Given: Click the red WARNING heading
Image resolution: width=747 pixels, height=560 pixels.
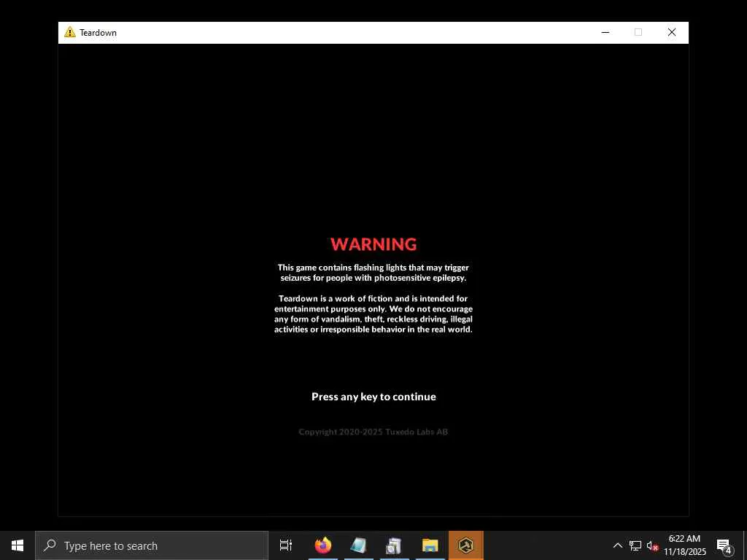Looking at the screenshot, I should pyautogui.click(x=373, y=244).
